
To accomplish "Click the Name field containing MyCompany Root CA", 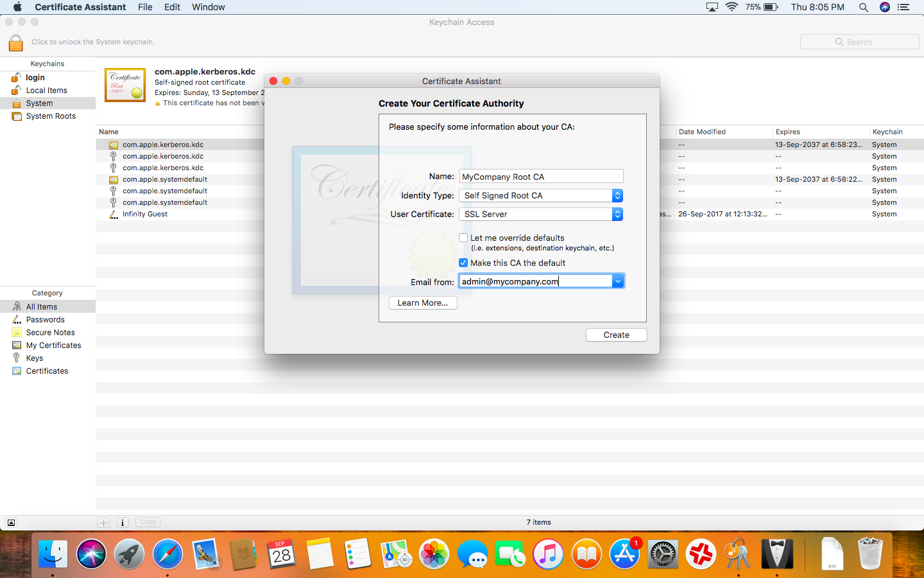I will tap(542, 177).
